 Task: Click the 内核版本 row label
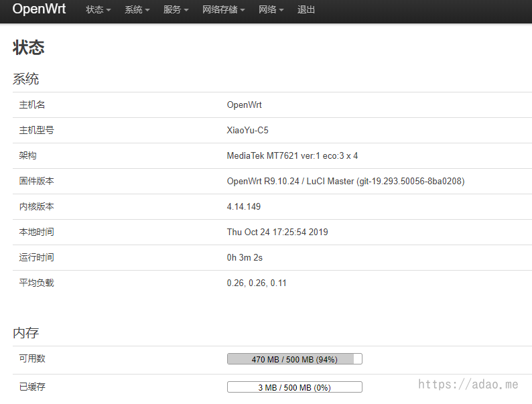36,206
